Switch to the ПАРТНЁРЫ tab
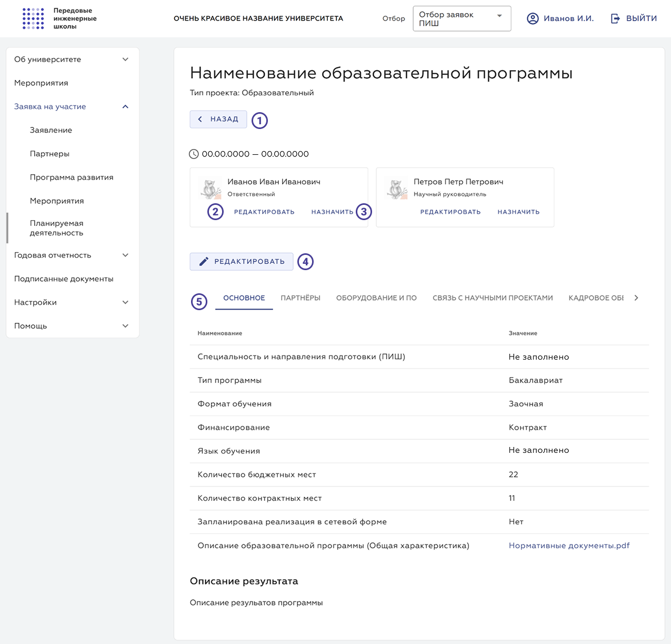Viewport: 671px width, 644px height. [x=301, y=298]
